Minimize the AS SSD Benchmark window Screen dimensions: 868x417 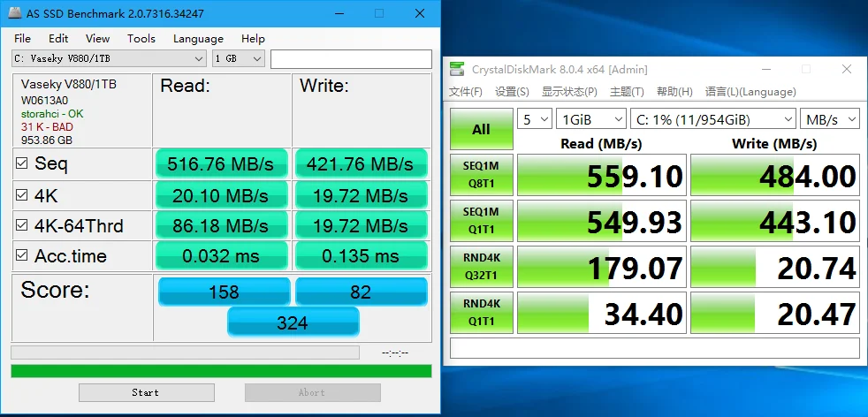click(338, 13)
